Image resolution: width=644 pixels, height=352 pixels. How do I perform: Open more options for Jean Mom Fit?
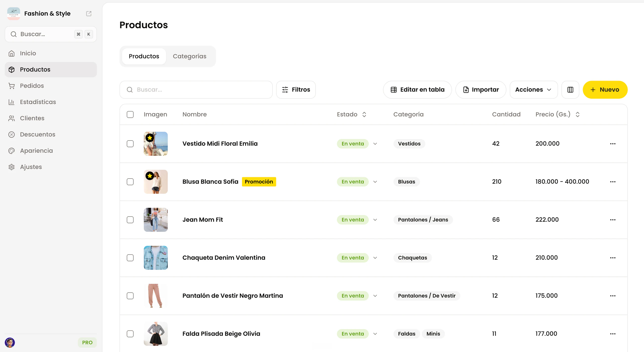click(613, 220)
